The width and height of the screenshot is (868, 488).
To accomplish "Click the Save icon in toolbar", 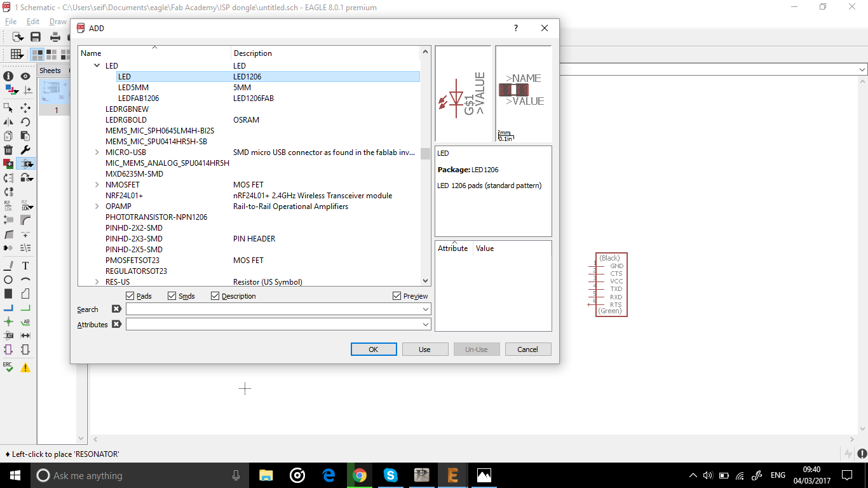I will pos(36,37).
